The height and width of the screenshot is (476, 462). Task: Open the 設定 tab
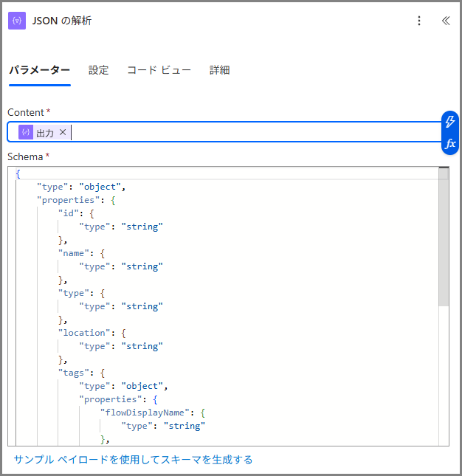pyautogui.click(x=98, y=70)
